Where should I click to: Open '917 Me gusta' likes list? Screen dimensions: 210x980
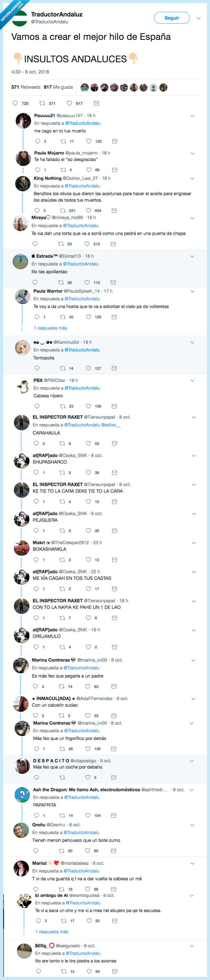pos(58,87)
